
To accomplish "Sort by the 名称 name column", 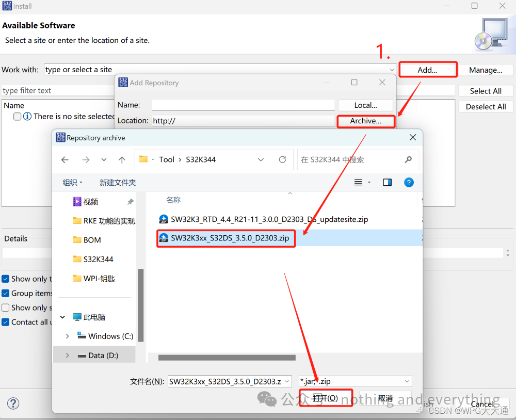I will 173,200.
